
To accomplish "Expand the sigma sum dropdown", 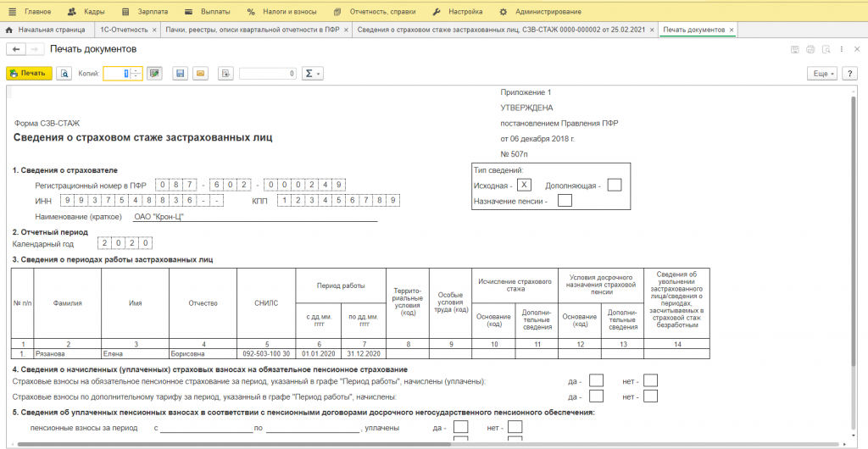I will 313,74.
